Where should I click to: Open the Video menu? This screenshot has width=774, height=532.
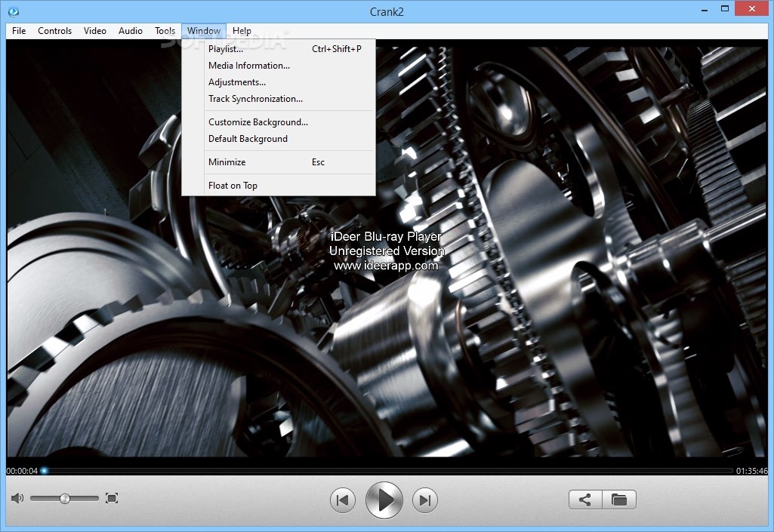click(95, 31)
